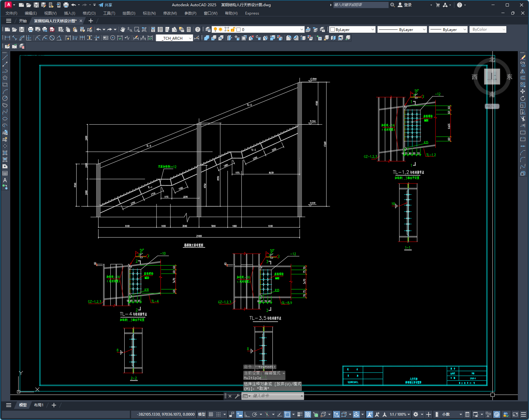Image resolution: width=529 pixels, height=420 pixels.
Task: Open the Layer Properties manager
Action: [208, 29]
